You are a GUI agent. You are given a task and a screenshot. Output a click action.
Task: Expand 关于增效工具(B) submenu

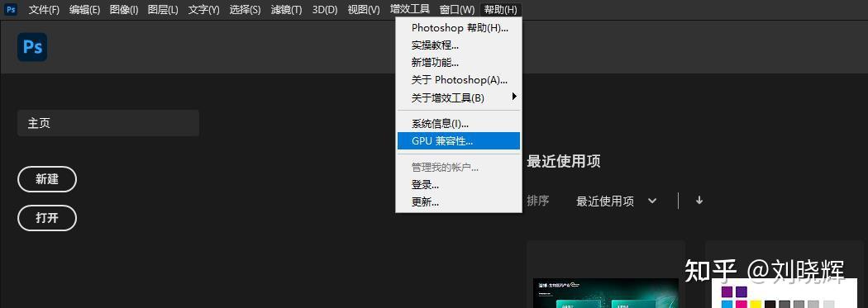459,98
